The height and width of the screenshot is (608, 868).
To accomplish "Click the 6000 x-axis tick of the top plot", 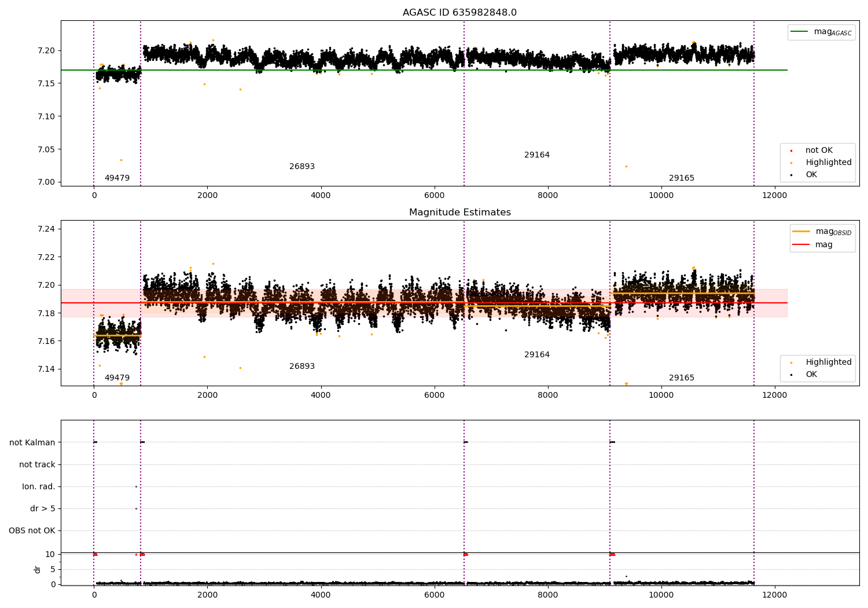I will pos(434,196).
